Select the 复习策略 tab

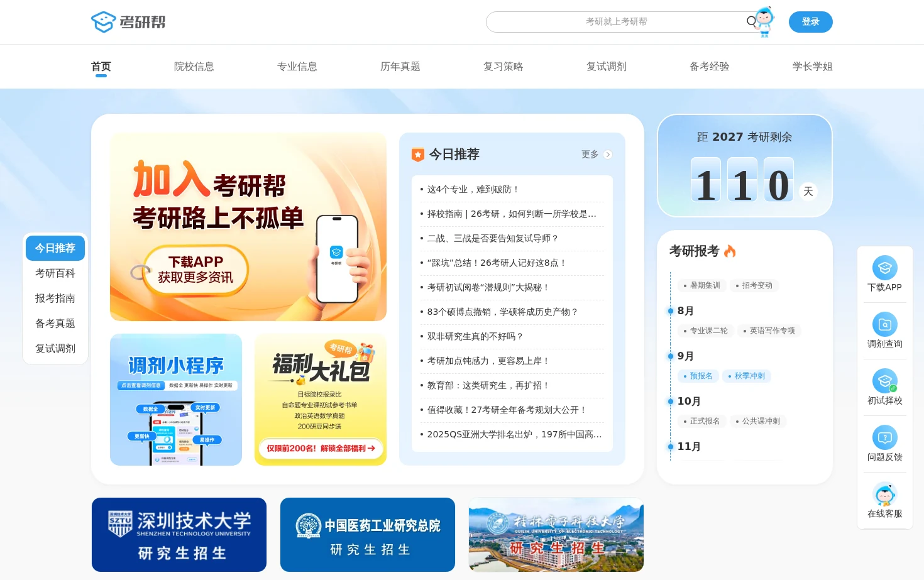503,67
